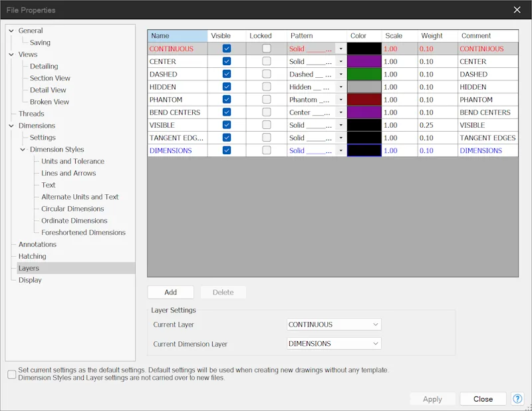
Task: Toggle visibility checkbox for CENTER layer
Action: [x=227, y=61]
